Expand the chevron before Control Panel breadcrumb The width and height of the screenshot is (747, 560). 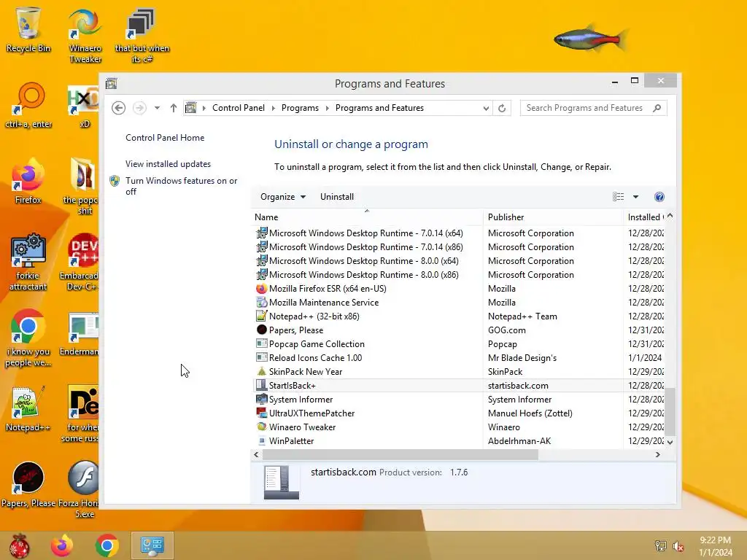(204, 108)
